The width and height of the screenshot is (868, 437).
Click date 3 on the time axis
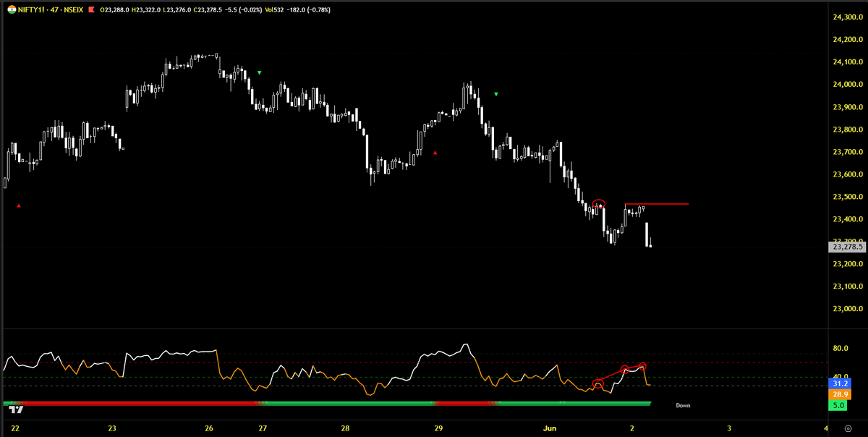[x=729, y=429]
